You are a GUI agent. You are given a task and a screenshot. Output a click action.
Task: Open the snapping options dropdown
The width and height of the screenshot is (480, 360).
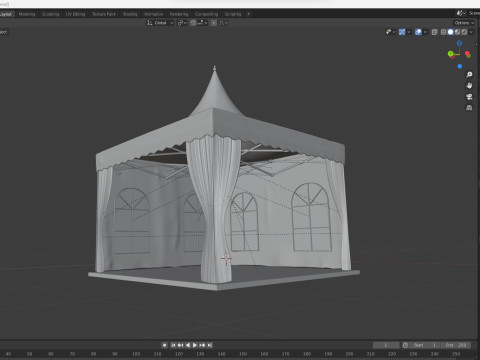coord(202,23)
